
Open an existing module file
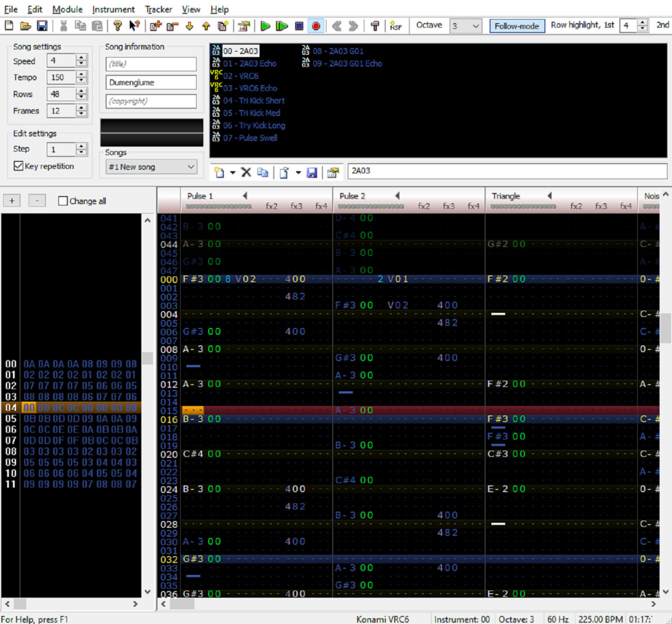25,26
